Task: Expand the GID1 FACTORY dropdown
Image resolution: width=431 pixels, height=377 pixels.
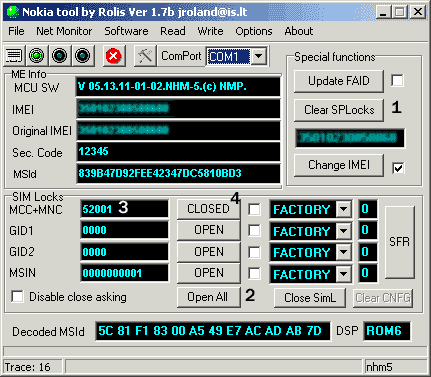Action: (x=343, y=231)
